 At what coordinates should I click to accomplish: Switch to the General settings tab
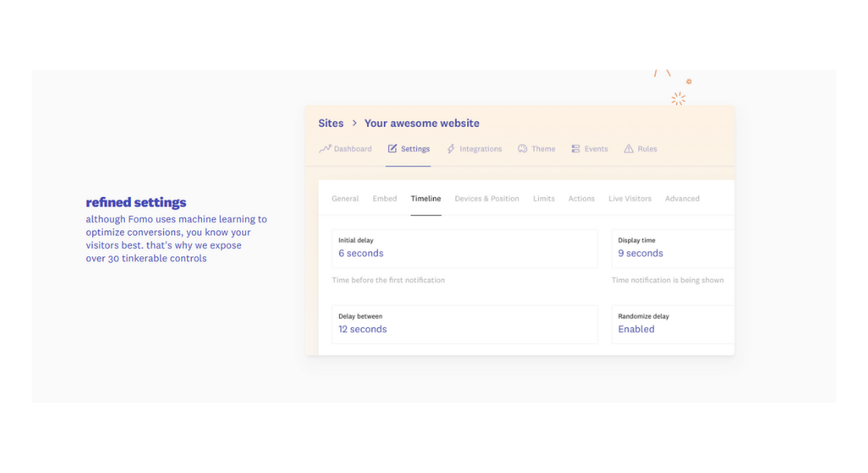tap(345, 199)
